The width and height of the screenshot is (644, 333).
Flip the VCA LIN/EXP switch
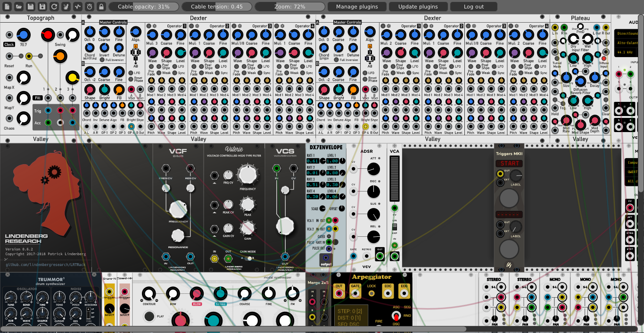tap(395, 227)
